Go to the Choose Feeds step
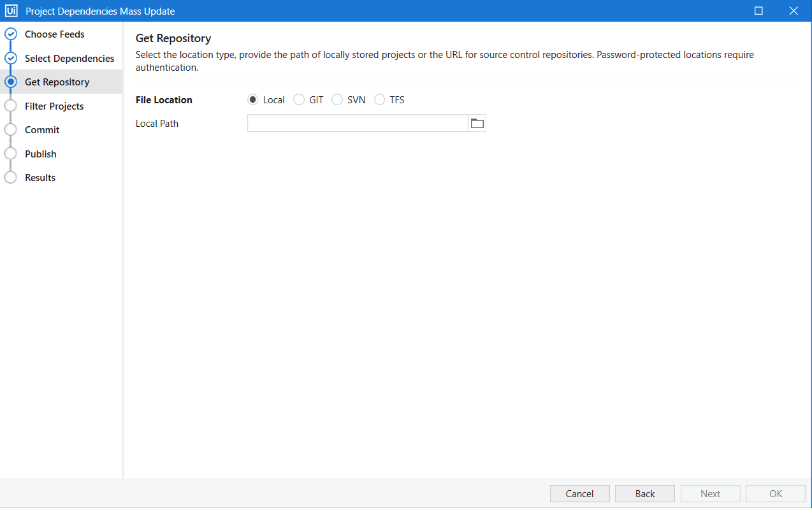The width and height of the screenshot is (812, 508). point(55,34)
